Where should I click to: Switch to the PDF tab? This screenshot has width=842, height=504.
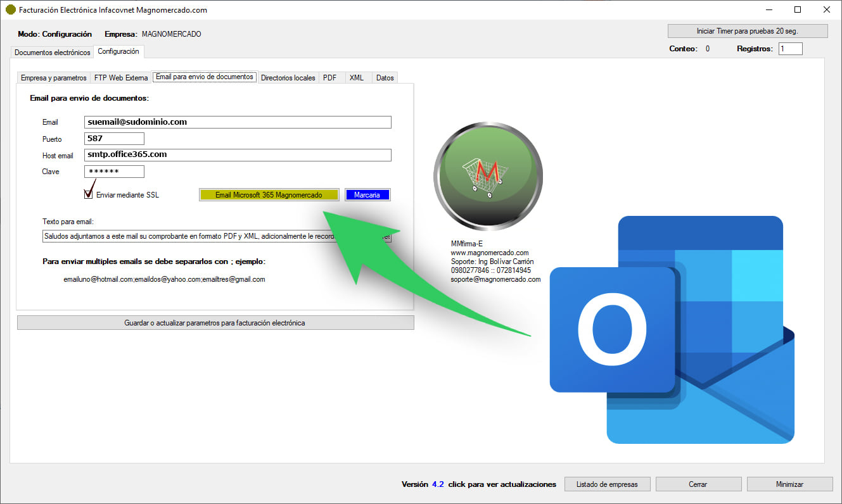pyautogui.click(x=329, y=78)
